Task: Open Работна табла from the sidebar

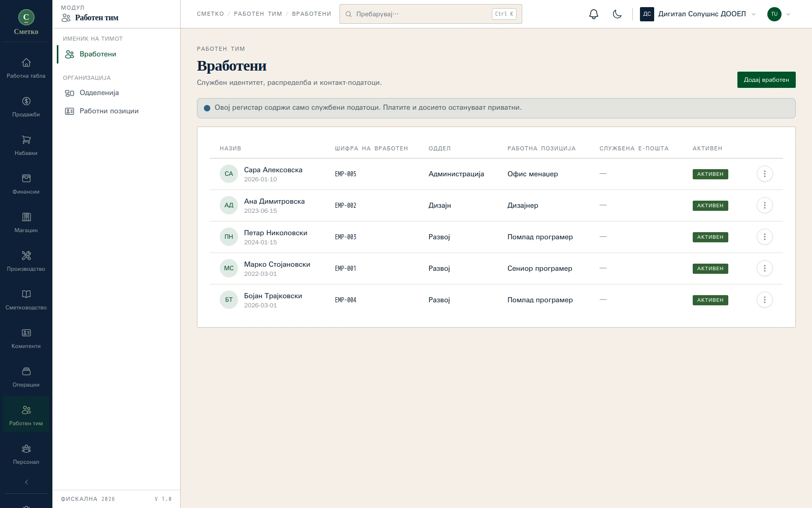Action: point(26,69)
